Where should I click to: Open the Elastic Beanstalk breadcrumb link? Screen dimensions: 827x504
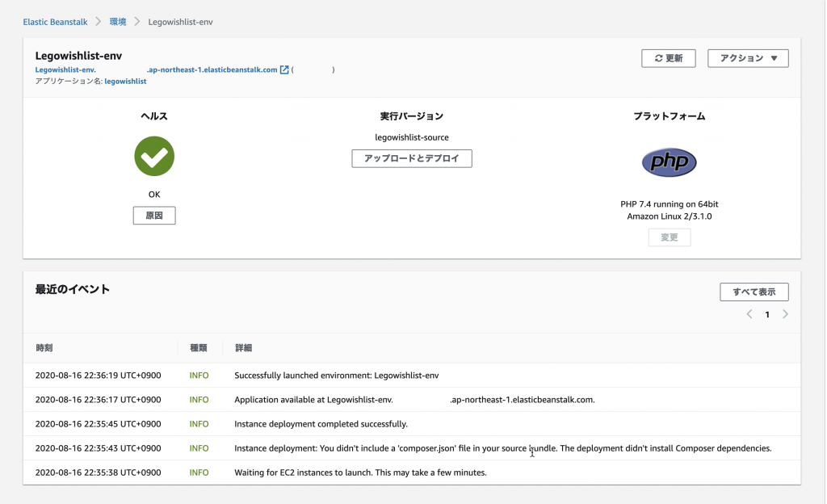point(55,22)
